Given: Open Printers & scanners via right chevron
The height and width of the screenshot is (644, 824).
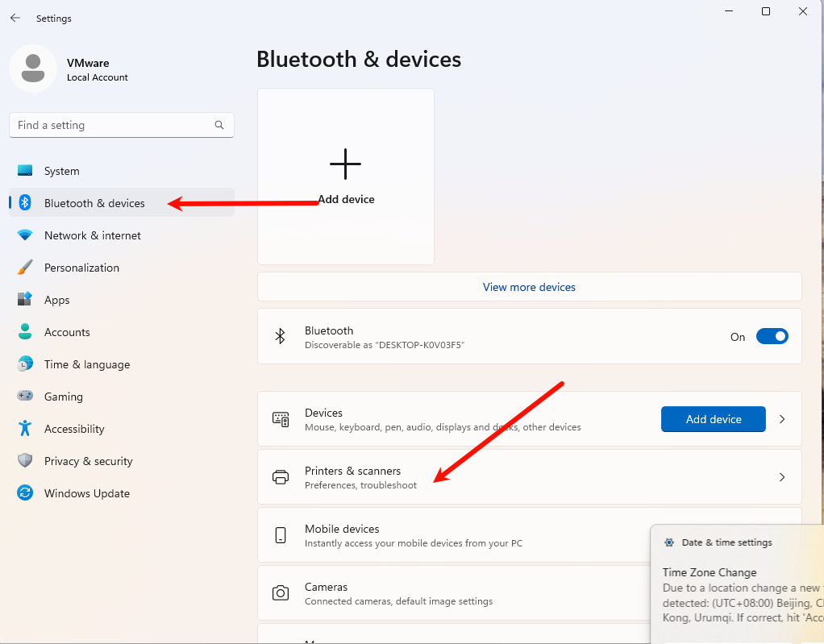Looking at the screenshot, I should (781, 477).
